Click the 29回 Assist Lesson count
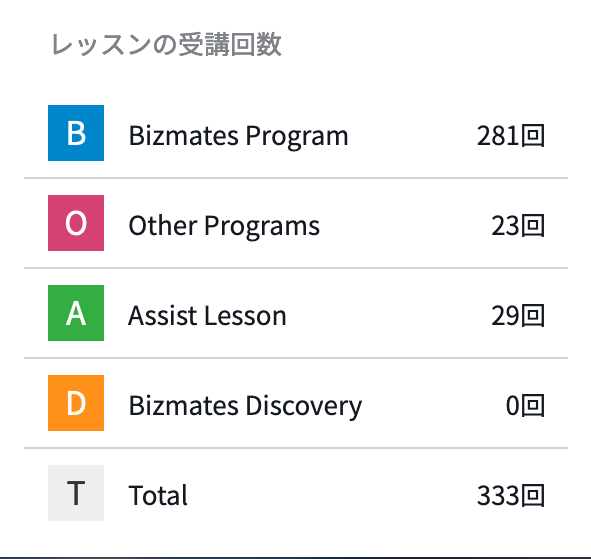Viewport: 591px width, 559px height. (x=518, y=316)
